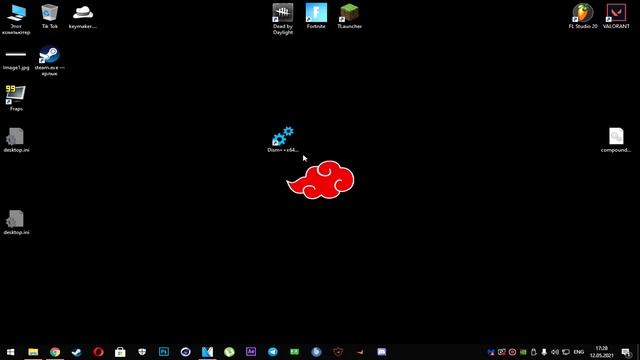Select the VALORANT desktop shortcut
This screenshot has width=640, height=360.
(x=616, y=16)
